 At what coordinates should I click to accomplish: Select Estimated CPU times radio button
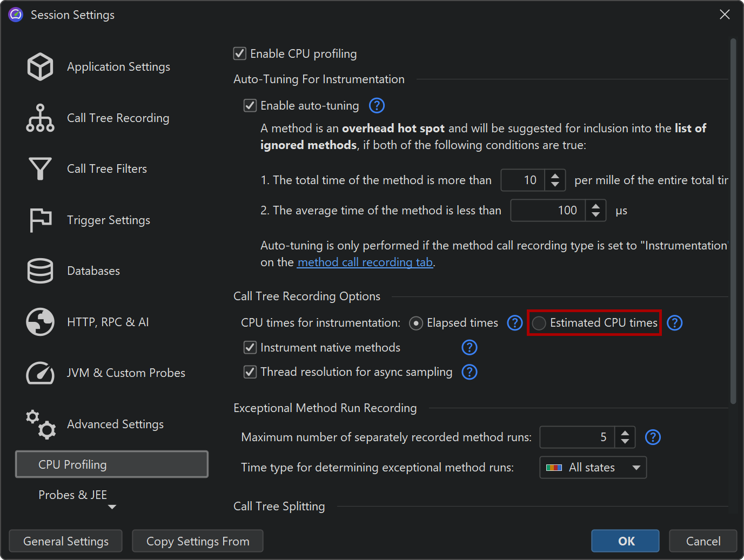coord(539,323)
